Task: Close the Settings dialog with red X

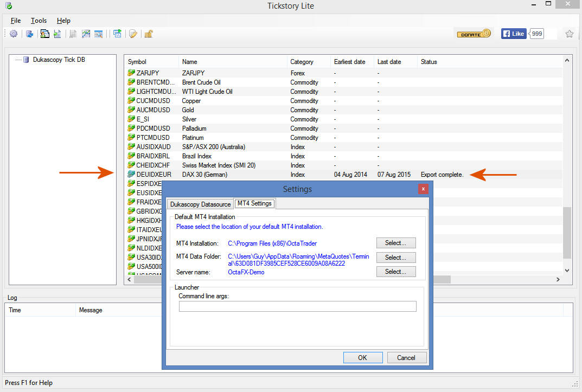Action: click(423, 189)
